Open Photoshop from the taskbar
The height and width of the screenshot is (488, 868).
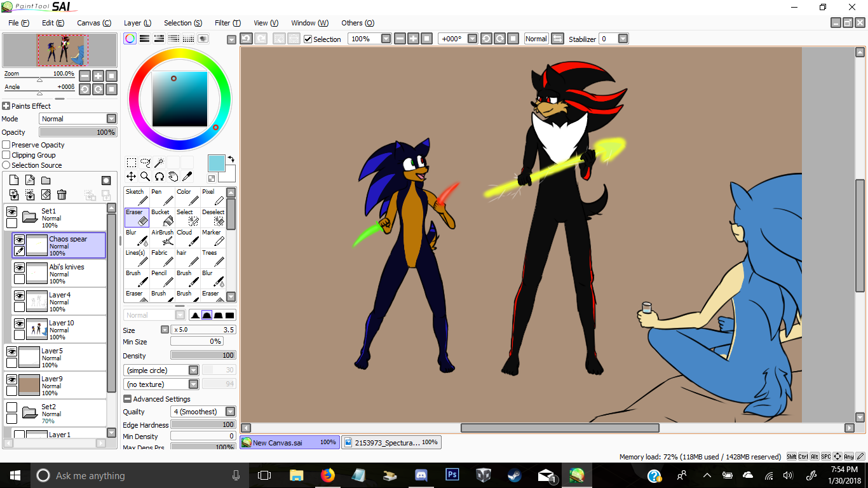click(x=452, y=475)
